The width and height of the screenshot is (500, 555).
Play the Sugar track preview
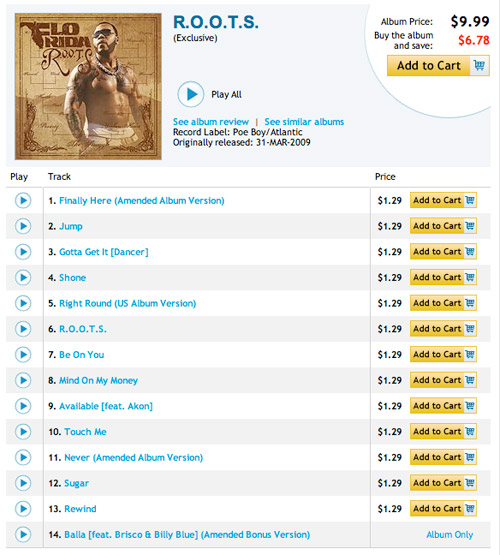[x=23, y=483]
